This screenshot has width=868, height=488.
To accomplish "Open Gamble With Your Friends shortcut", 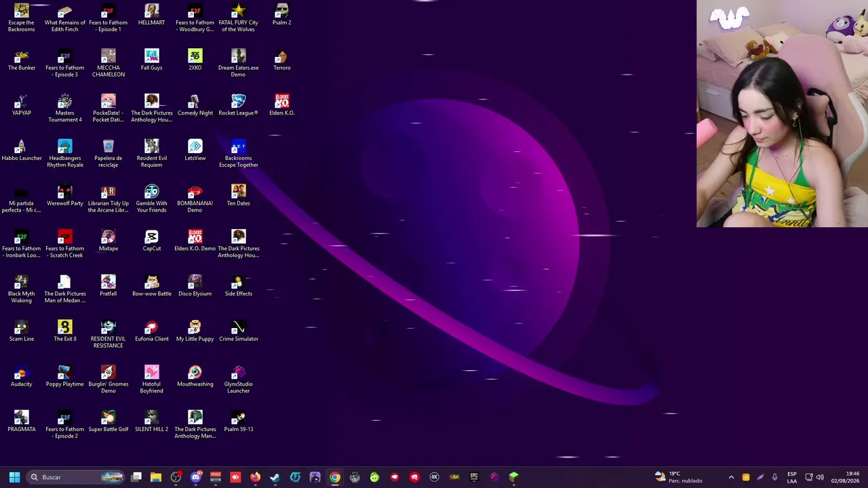I will tap(151, 199).
